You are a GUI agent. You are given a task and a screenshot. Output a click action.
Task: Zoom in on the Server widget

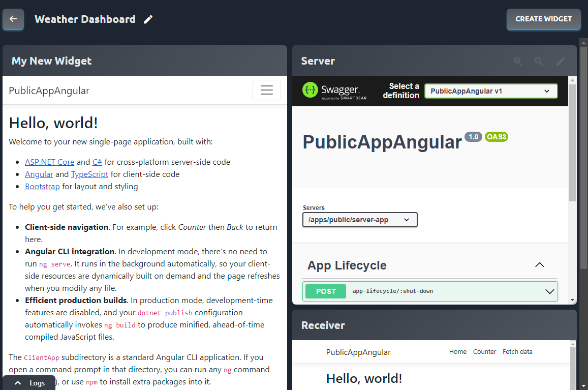pyautogui.click(x=517, y=61)
